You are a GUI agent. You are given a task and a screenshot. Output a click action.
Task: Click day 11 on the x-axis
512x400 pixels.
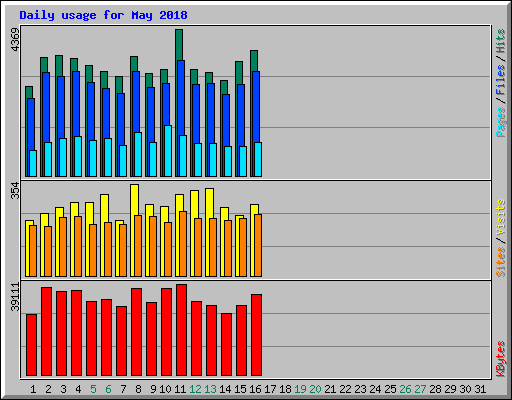coord(180,389)
